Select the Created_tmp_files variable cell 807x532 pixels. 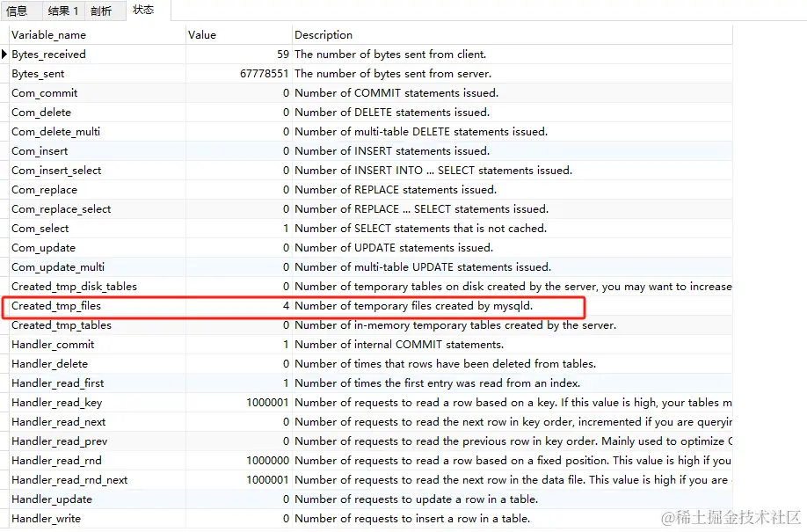(56, 306)
